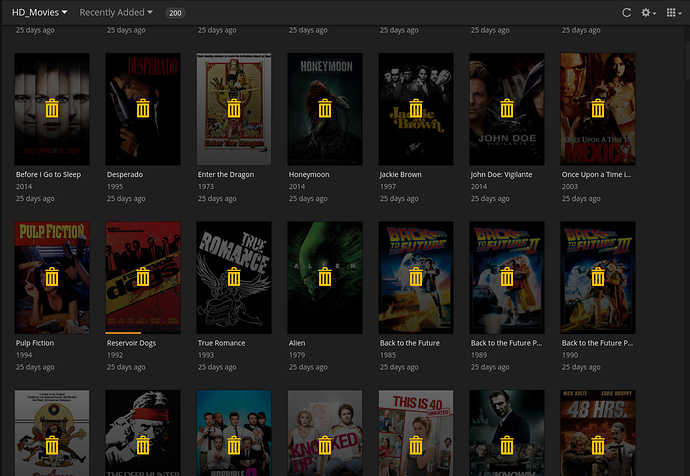Open the Reservoir Dogs title link
The height and width of the screenshot is (476, 690).
(x=131, y=343)
